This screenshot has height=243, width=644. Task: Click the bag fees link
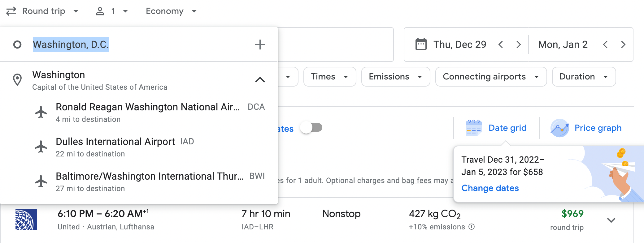tap(416, 181)
